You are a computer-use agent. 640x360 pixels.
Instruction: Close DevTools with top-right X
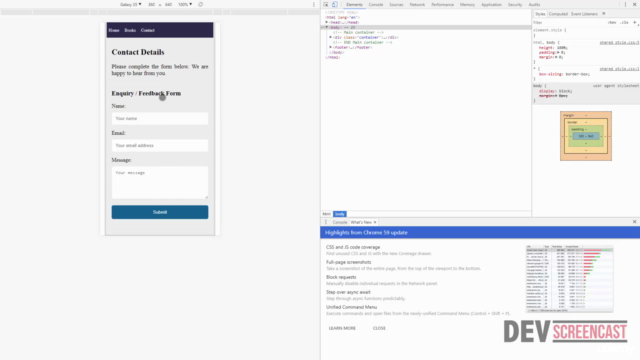635,4
